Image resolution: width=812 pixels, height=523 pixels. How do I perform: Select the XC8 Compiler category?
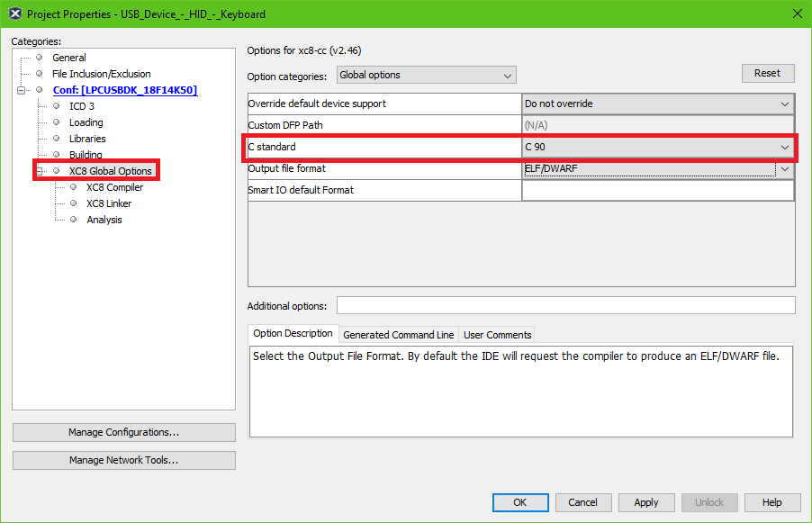(x=114, y=187)
